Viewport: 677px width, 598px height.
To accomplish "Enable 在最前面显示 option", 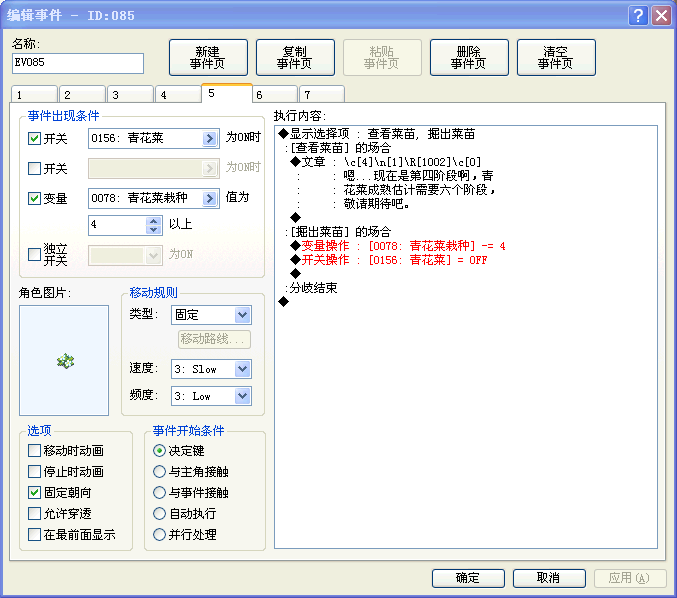I will (x=34, y=535).
